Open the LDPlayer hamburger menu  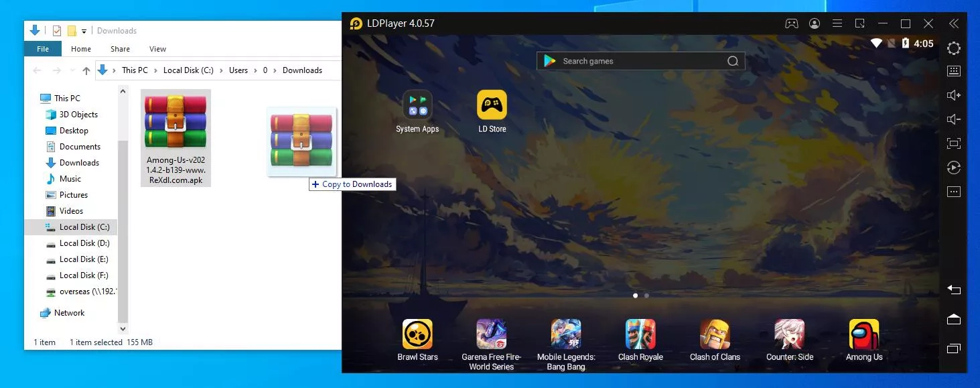pyautogui.click(x=837, y=23)
